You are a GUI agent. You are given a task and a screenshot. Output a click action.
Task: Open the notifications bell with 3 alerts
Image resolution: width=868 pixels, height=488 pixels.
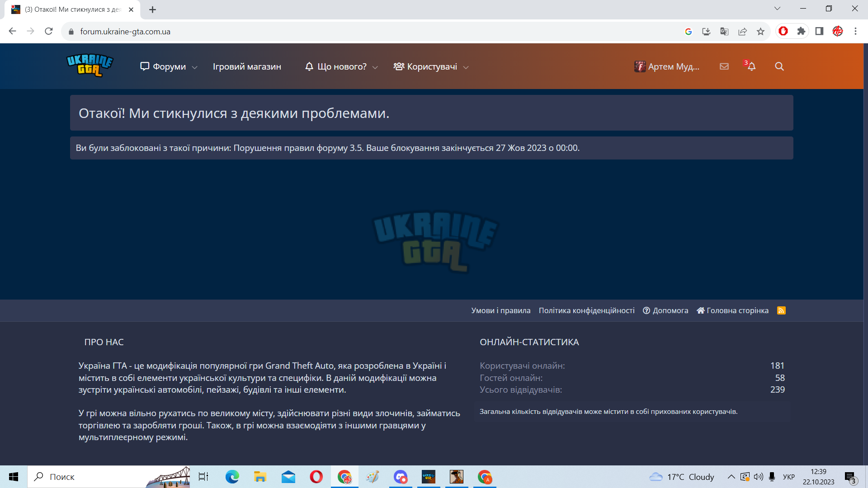click(x=751, y=66)
